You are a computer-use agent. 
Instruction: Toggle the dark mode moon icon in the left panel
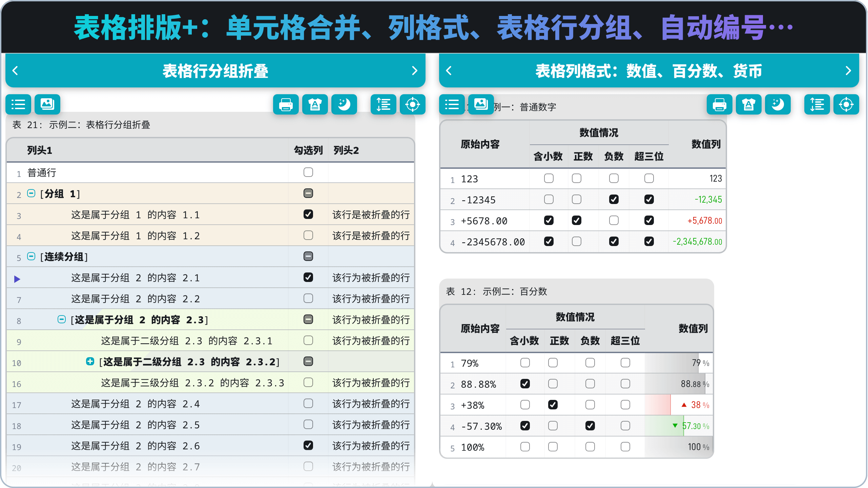tap(344, 104)
